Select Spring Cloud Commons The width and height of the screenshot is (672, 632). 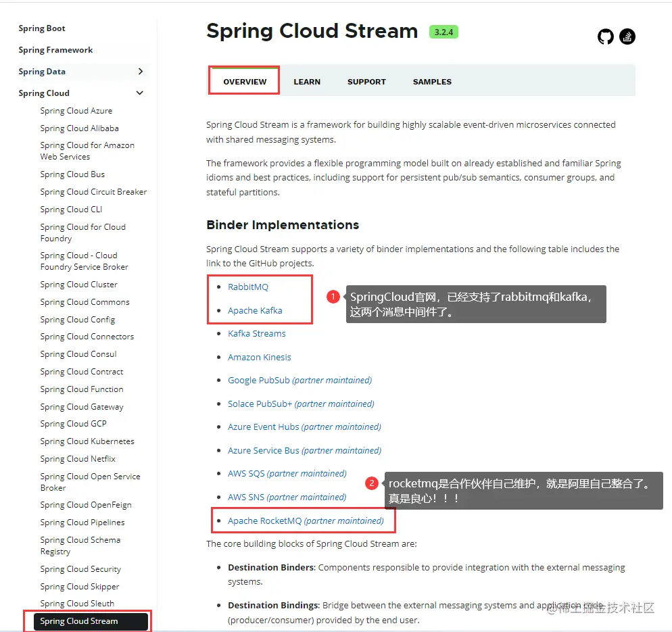click(x=85, y=302)
